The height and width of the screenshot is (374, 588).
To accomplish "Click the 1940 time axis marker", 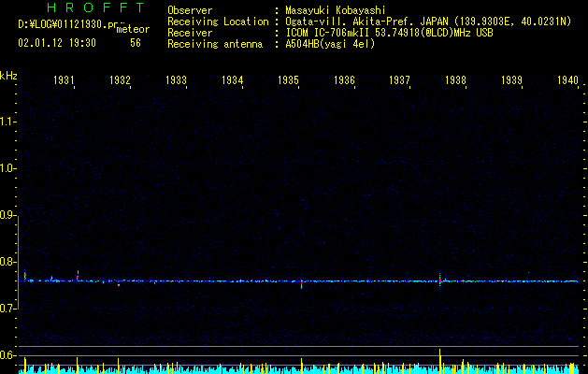I will point(567,79).
